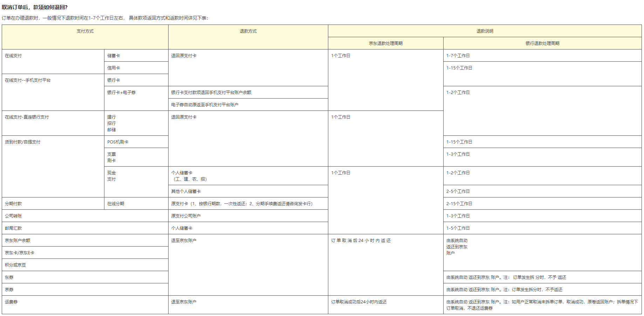
Task: Select the 储蓄卡 cell
Action: (114, 56)
